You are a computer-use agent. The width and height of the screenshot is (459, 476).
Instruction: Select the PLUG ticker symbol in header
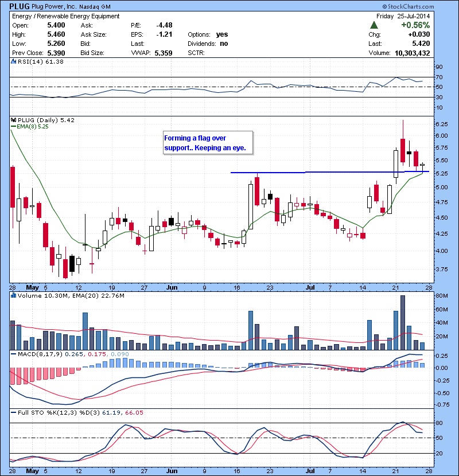pos(20,6)
